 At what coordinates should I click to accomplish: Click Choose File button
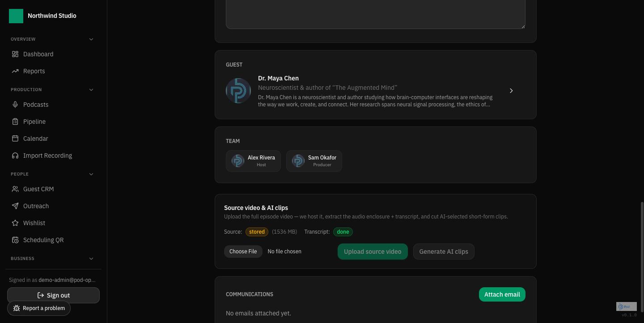[x=243, y=252]
